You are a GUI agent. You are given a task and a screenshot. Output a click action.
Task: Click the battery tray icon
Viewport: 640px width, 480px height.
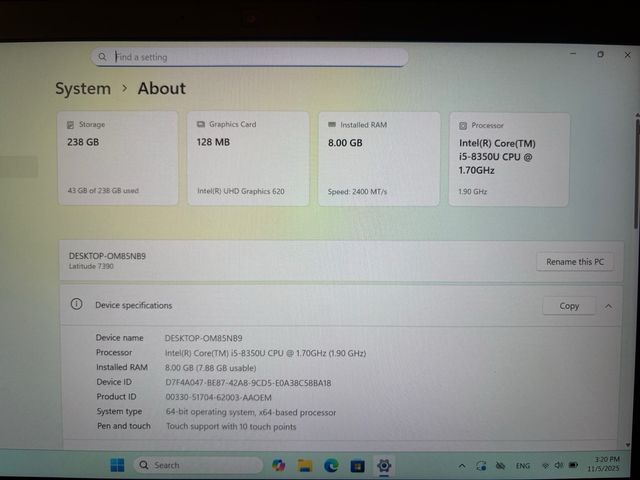click(x=573, y=465)
